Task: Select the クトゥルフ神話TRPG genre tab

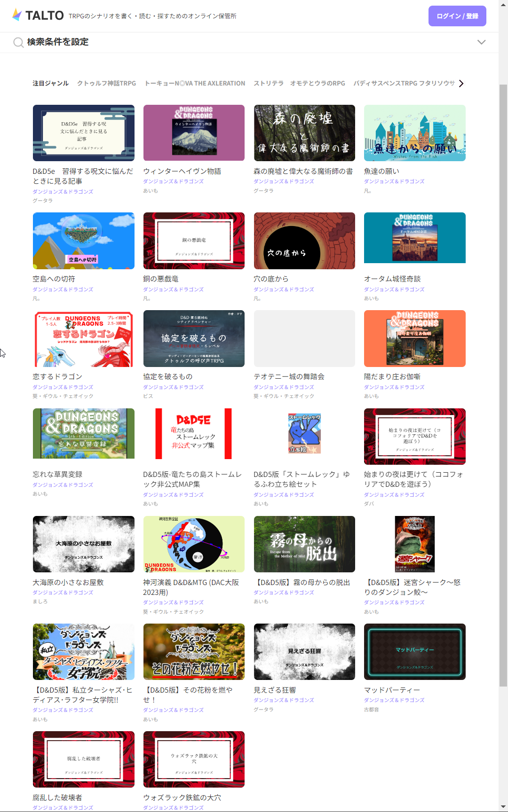Action: 106,83
